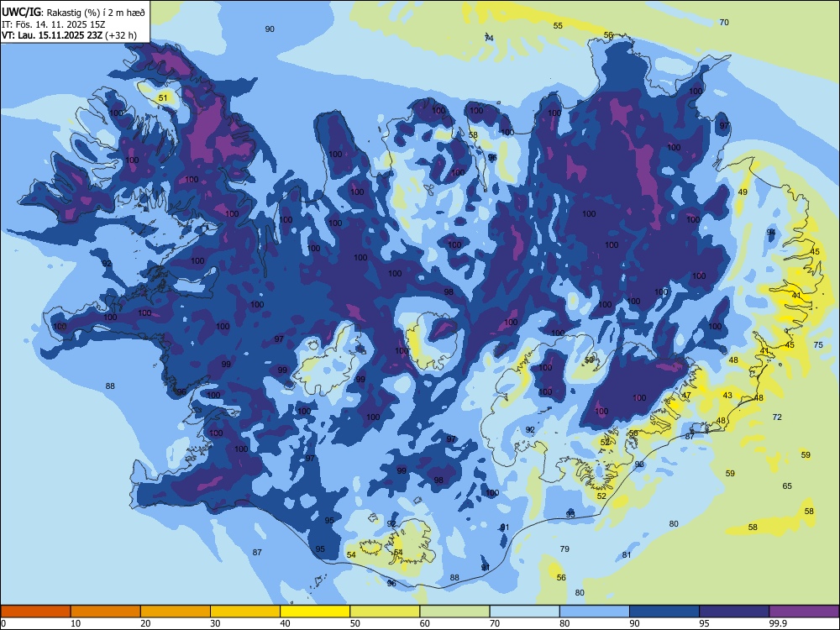Click the map value '81' off the southeast coast

click(x=627, y=555)
